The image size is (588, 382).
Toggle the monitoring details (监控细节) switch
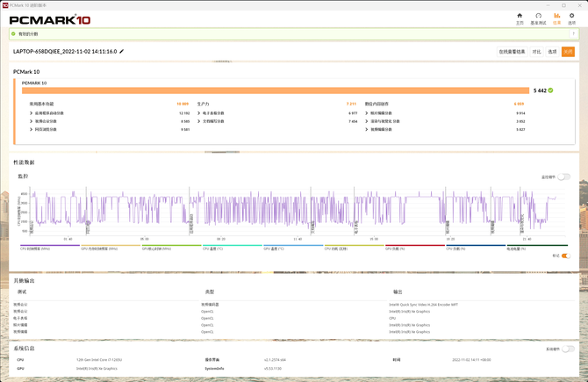563,177
